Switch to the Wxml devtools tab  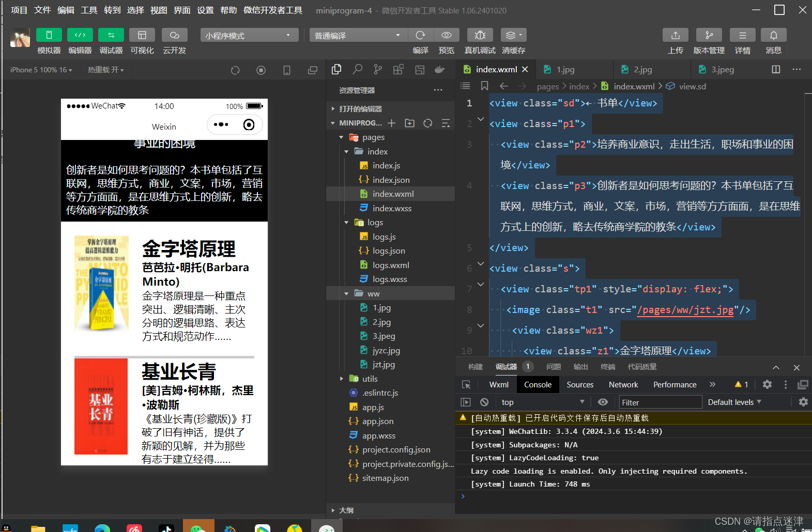(x=499, y=384)
